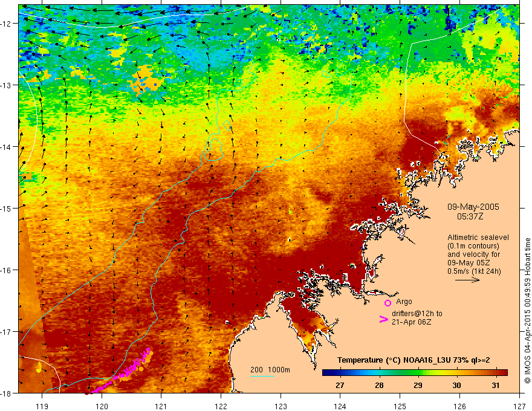The image size is (532, 411).
Task: Click the latitude axis label -17
Action: coord(6,332)
